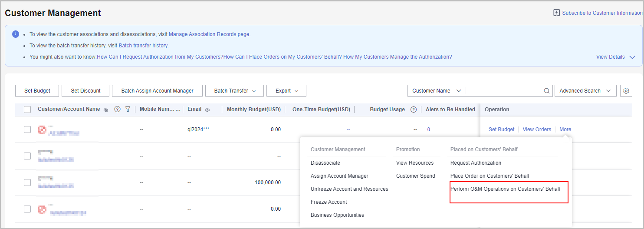Image resolution: width=644 pixels, height=229 pixels.
Task: Toggle eye icon beside Customer/Account Name
Action: coord(106,110)
